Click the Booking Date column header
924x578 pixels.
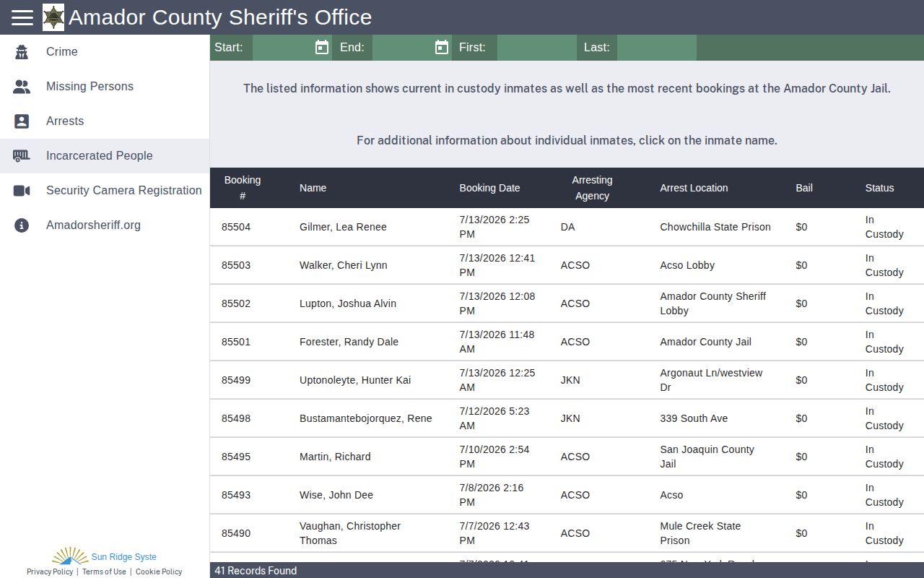[489, 188]
